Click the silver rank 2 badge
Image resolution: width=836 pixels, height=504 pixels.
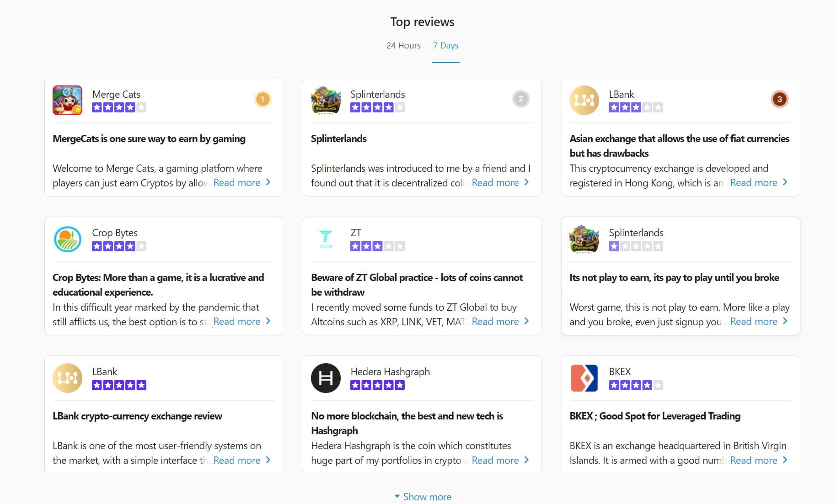[x=520, y=99]
